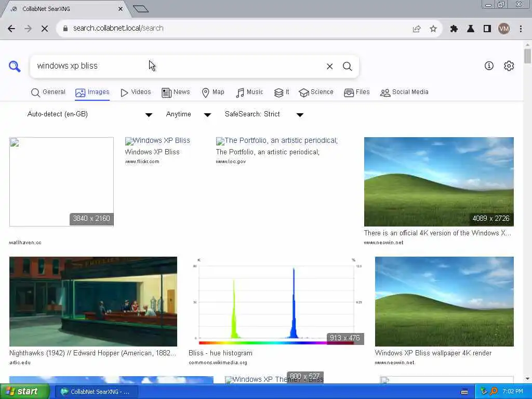
Task: Click the 'wallhaven.cc' source text
Action: 25,243
